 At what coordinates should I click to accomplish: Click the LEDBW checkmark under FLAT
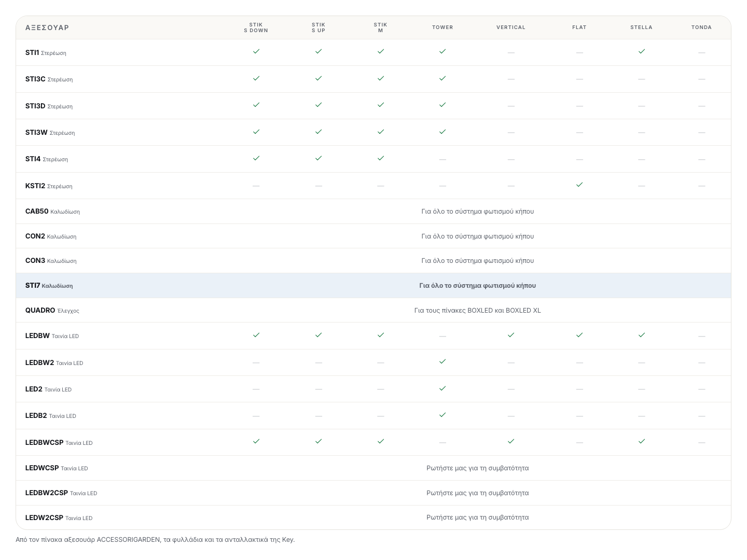(x=579, y=335)
